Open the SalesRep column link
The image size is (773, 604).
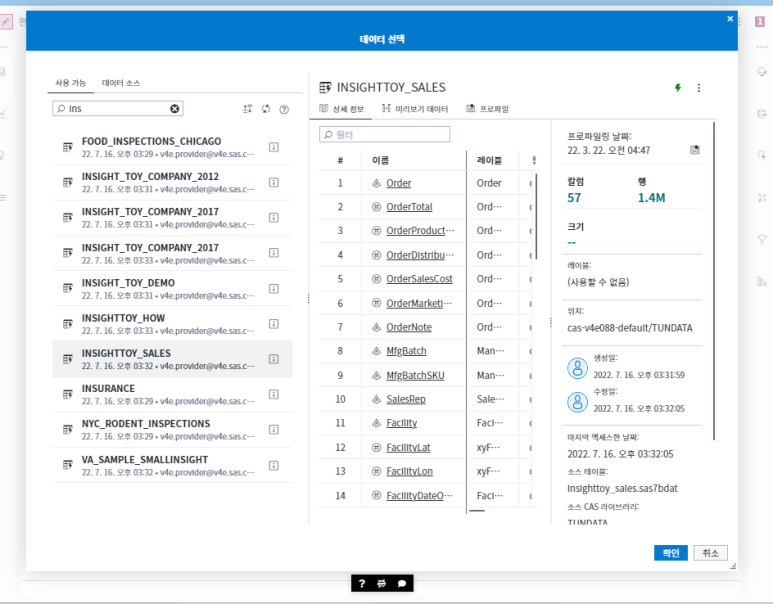pyautogui.click(x=406, y=399)
